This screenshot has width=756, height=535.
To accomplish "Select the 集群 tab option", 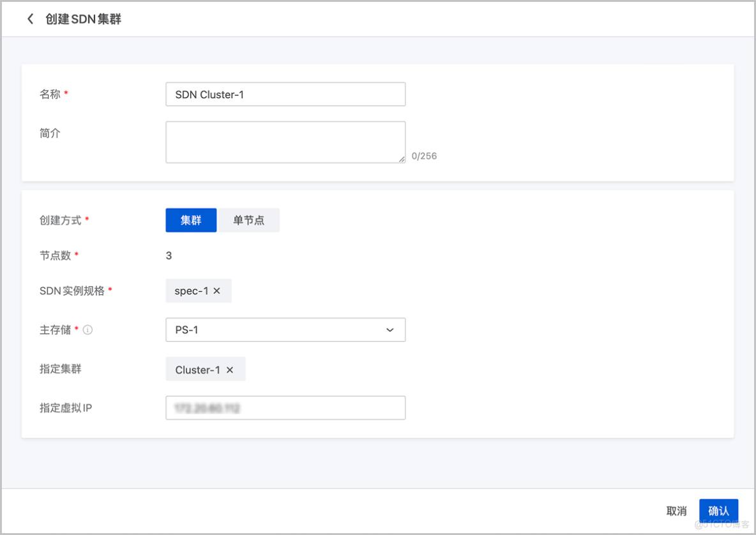I will [191, 220].
